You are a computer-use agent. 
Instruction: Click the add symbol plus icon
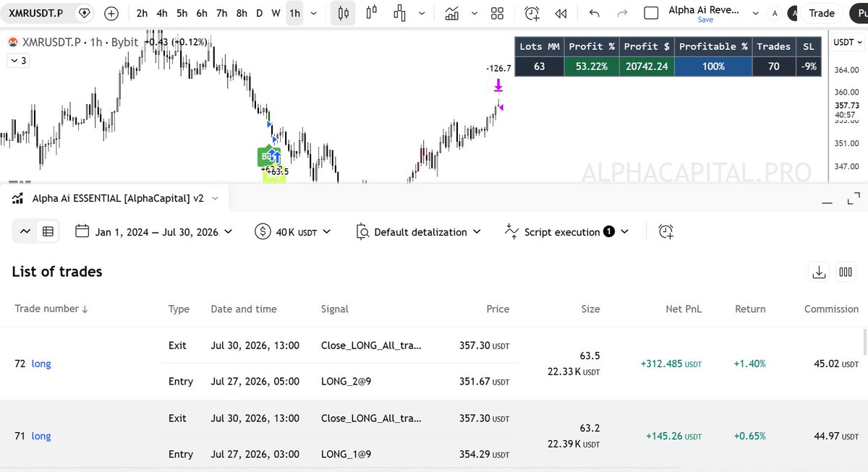pyautogui.click(x=111, y=13)
